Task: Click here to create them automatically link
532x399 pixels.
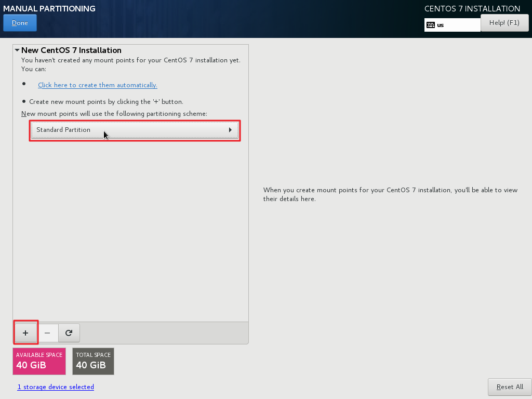Action: tap(97, 85)
